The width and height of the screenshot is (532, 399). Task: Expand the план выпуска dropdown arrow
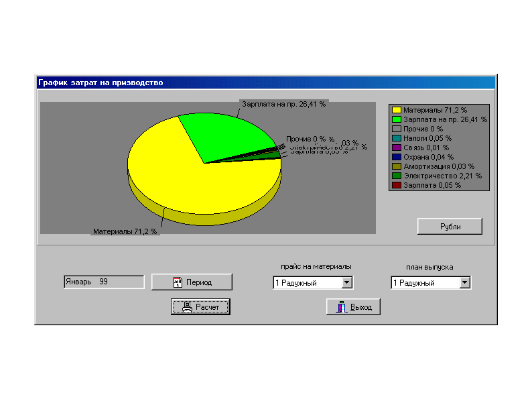pyautogui.click(x=464, y=283)
